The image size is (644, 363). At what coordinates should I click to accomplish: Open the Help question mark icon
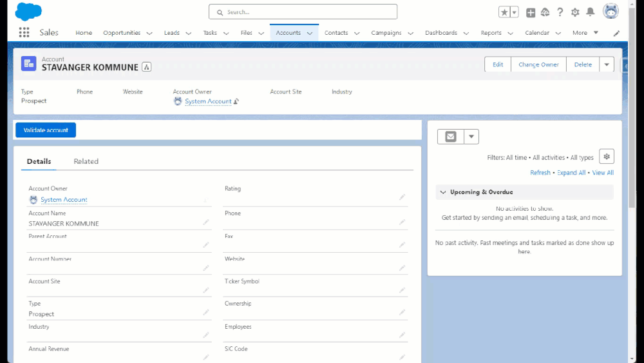pos(560,12)
